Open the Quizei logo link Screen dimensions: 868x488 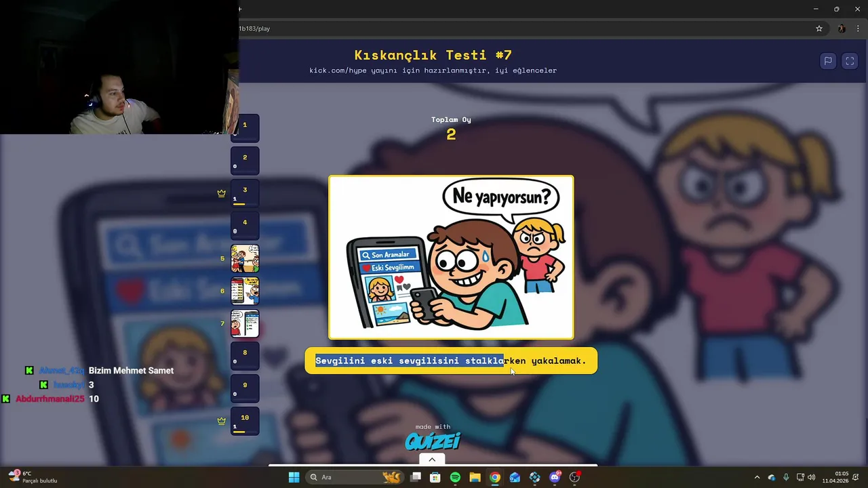(x=433, y=441)
